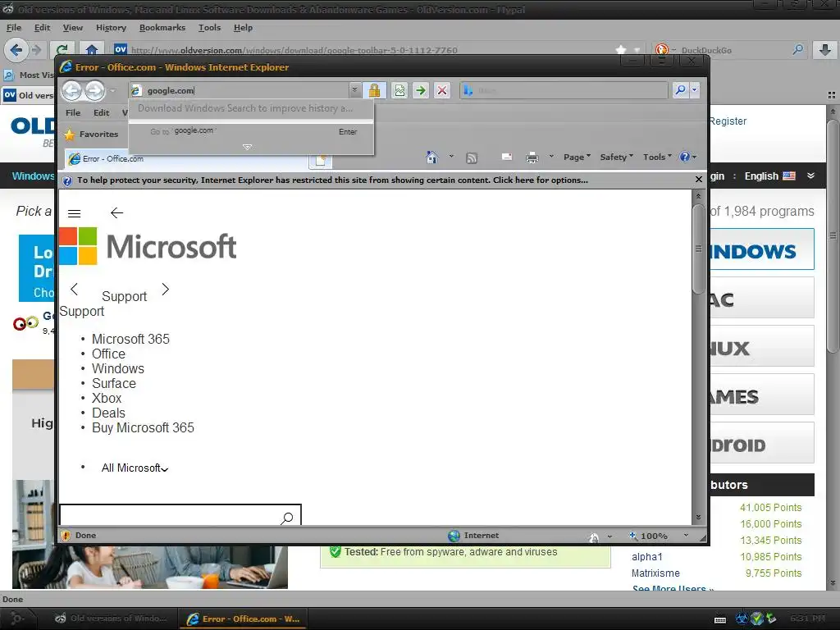The height and width of the screenshot is (630, 840).
Task: Open the IE search provider dropdown
Action: 694,90
